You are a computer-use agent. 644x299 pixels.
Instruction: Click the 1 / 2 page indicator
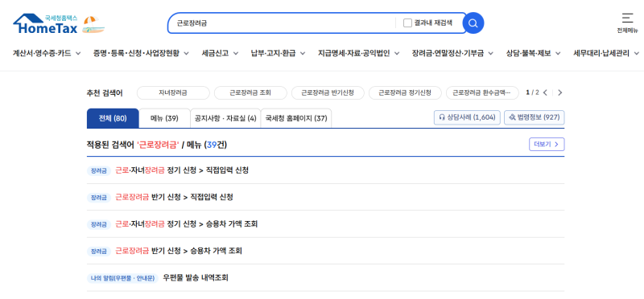coord(533,92)
